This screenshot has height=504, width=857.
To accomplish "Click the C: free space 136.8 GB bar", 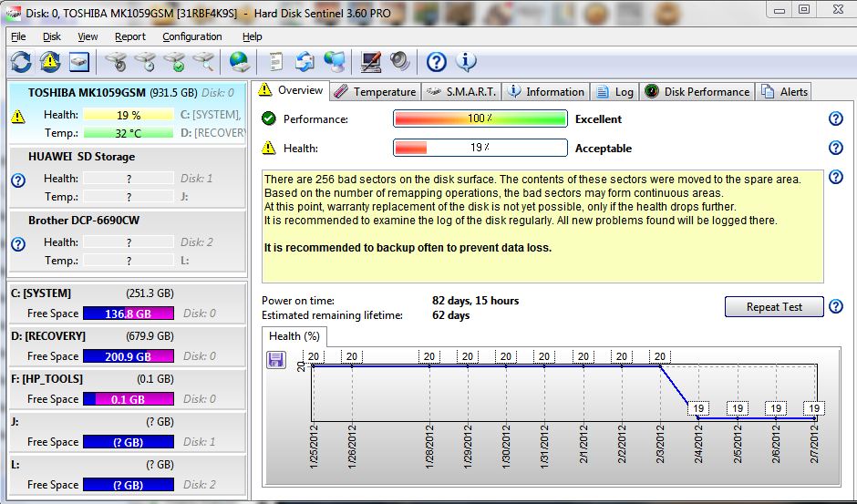I will [x=129, y=314].
